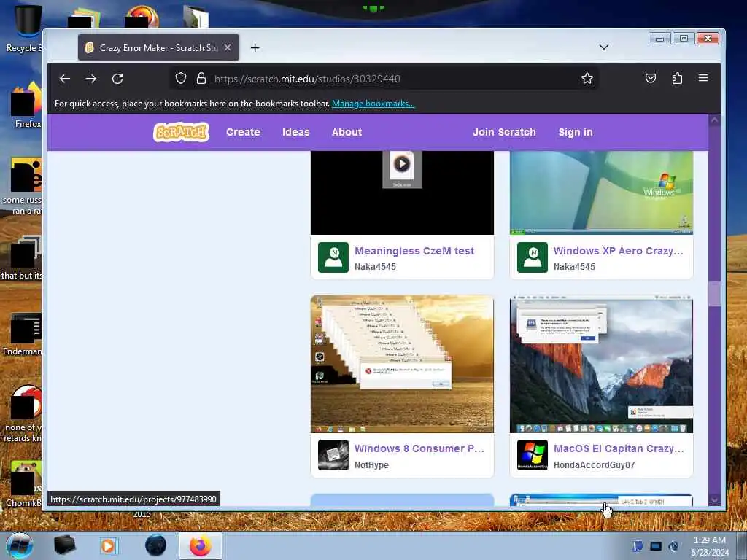The image size is (747, 560).
Task: Click Join Scratch
Action: [504, 133]
